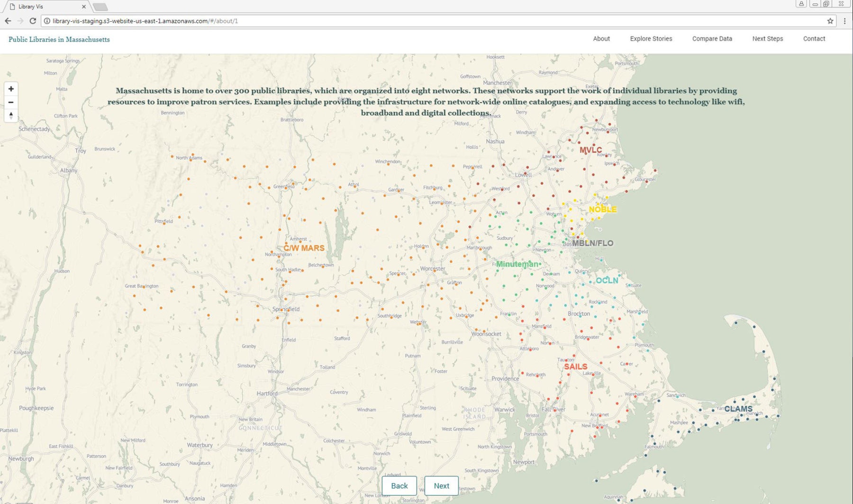
Task: Reset map compass bearing to north
Action: point(11,116)
